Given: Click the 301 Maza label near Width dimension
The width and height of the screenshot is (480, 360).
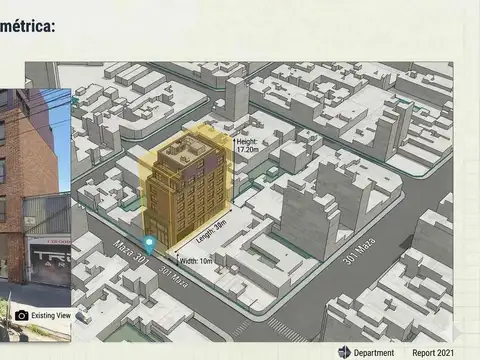Looking at the screenshot, I should coord(173,277).
